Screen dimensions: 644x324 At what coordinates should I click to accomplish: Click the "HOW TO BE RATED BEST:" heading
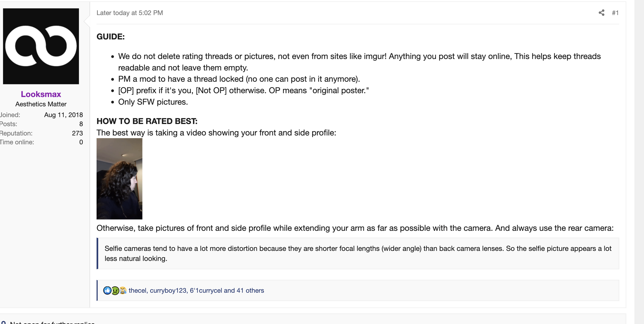[147, 121]
